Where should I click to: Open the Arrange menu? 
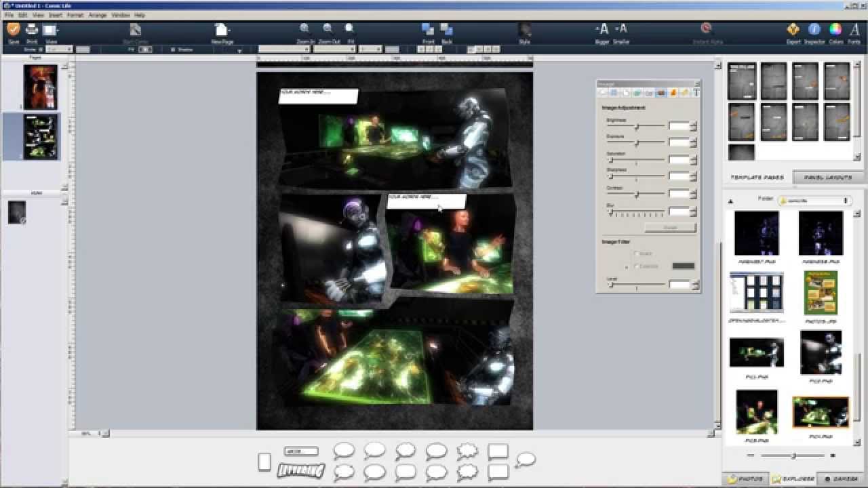(x=98, y=15)
